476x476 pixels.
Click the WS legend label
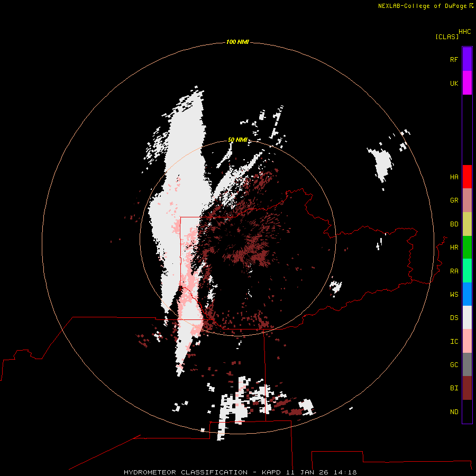point(454,295)
